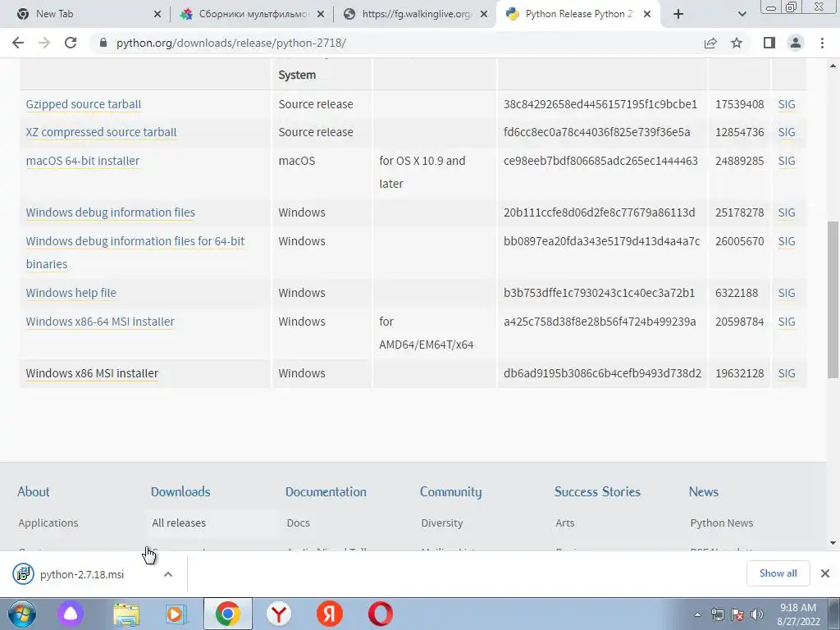This screenshot has height=630, width=840.
Task: Close the fg.walkinglive.org tab
Action: tap(484, 14)
